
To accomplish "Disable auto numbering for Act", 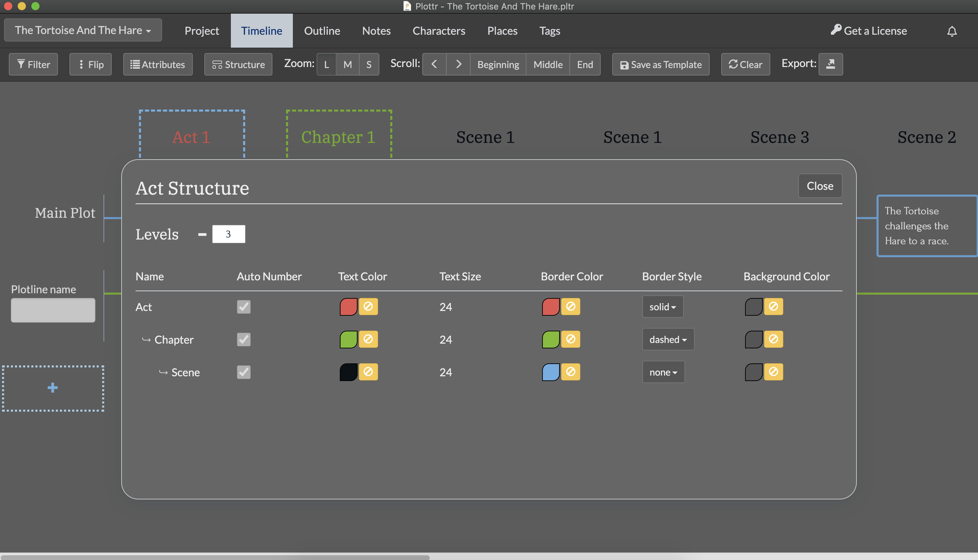I will click(243, 307).
